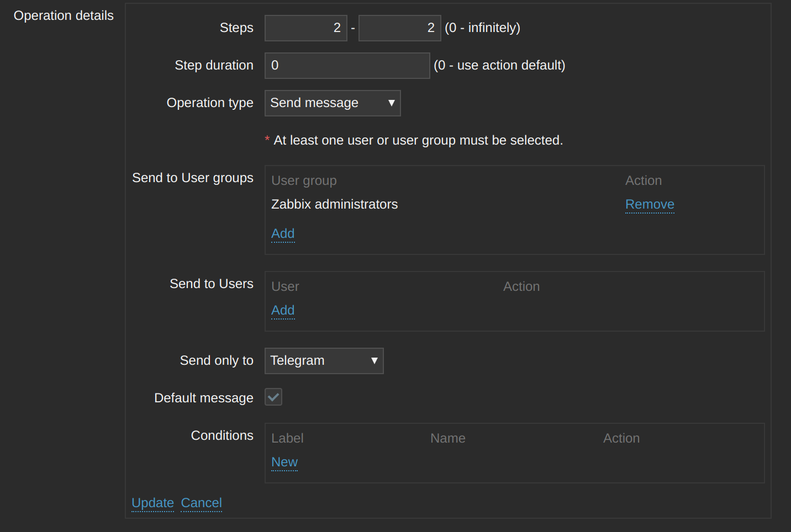This screenshot has height=532, width=791.
Task: Click the User group column header
Action: click(x=304, y=181)
